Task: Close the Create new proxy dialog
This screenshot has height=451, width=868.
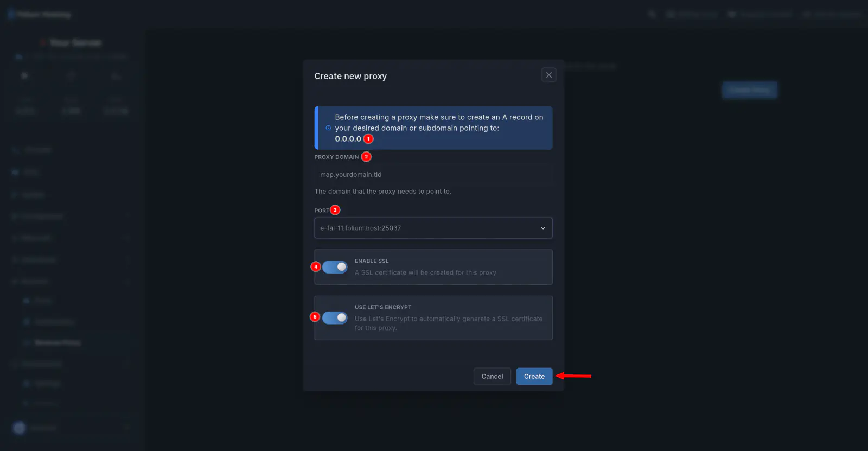Action: click(549, 75)
